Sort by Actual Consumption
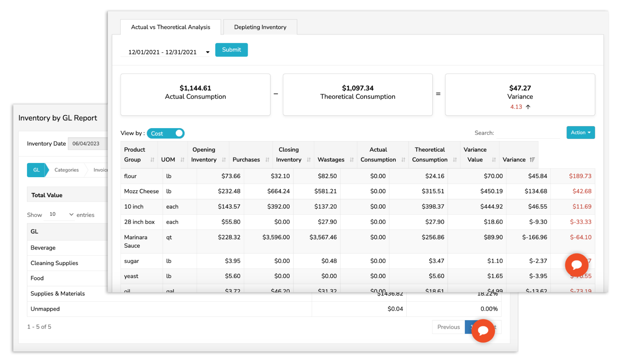 tap(403, 160)
